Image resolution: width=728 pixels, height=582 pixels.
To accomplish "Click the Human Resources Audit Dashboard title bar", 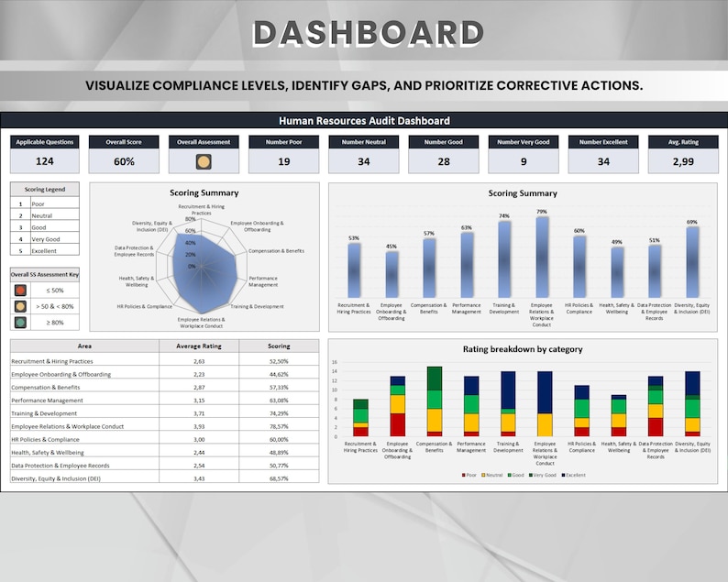I will coord(364,121).
